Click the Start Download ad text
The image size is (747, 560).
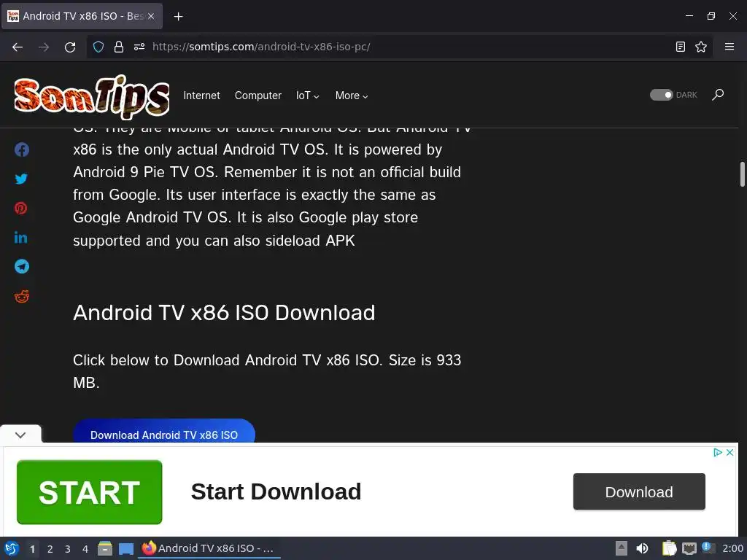[x=276, y=491]
